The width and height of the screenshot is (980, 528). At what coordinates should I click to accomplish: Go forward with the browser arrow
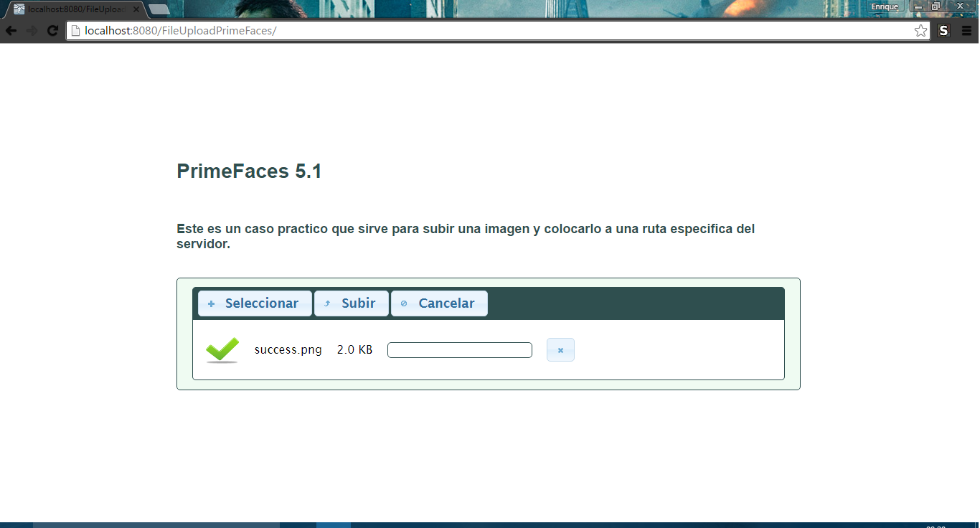tap(32, 31)
